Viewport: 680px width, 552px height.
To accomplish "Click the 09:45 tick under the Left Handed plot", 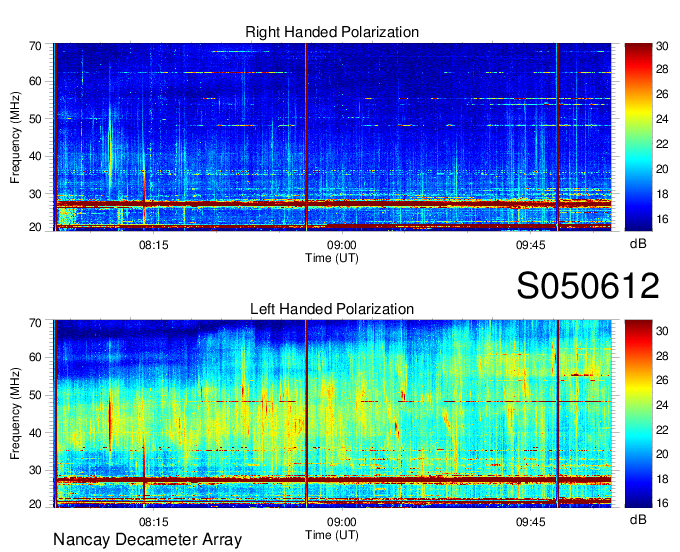I will coord(530,522).
